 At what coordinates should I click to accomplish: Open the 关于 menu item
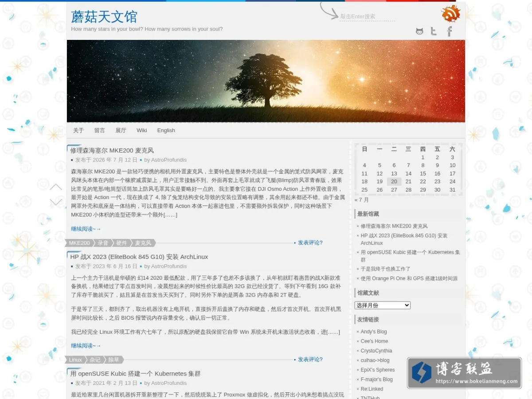pyautogui.click(x=78, y=130)
